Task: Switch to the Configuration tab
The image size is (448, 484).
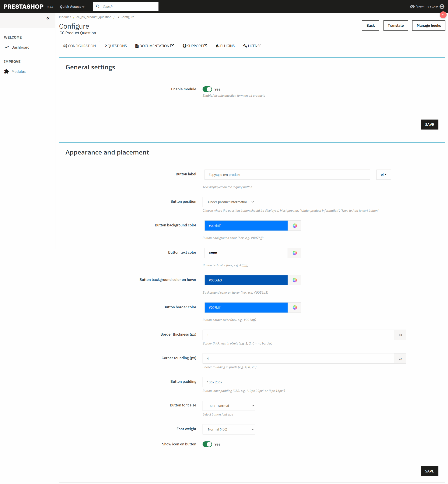Action: pos(79,46)
